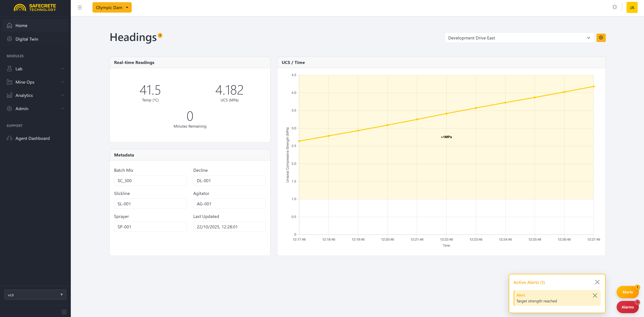Click the Analytics bar-graph icon
This screenshot has width=644, height=317.
(9, 95)
